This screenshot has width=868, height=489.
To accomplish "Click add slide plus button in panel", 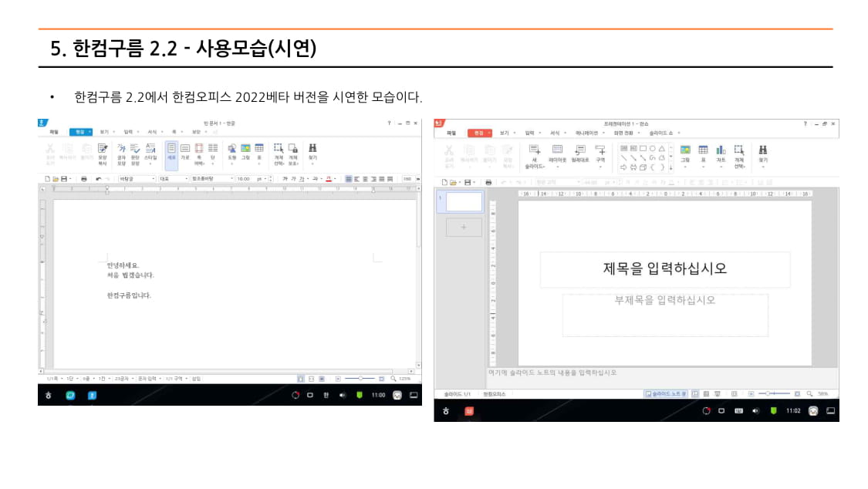I will tap(464, 228).
